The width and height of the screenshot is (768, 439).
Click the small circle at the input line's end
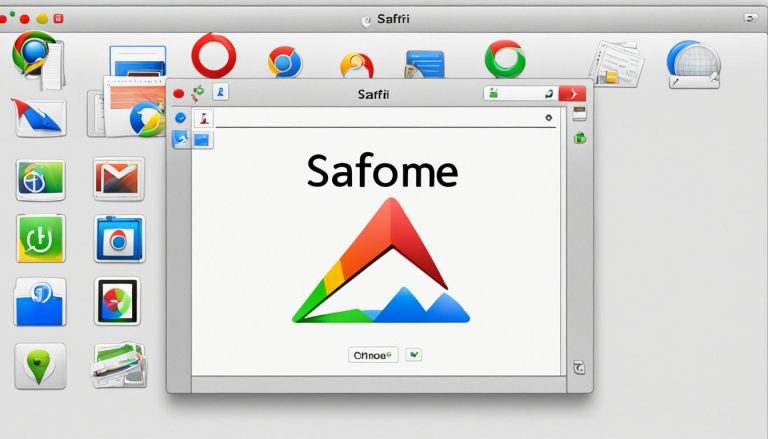click(549, 118)
